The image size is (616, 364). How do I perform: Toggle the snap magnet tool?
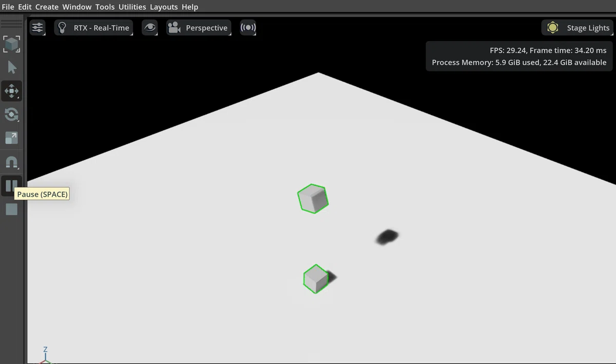point(11,162)
